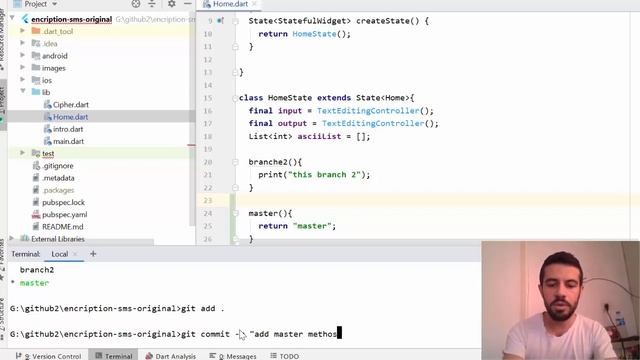Fold the createState method at line 9
This screenshot has width=640, height=360.
[x=236, y=21]
